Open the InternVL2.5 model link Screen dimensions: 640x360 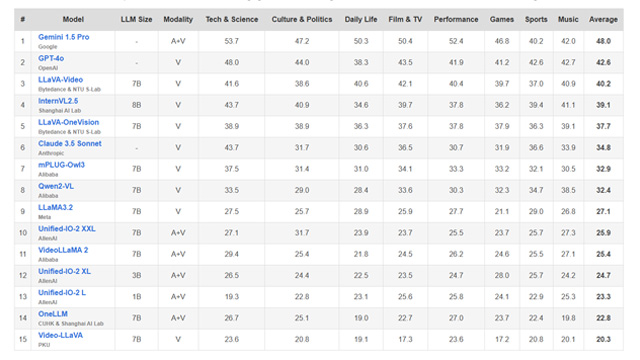click(x=58, y=101)
